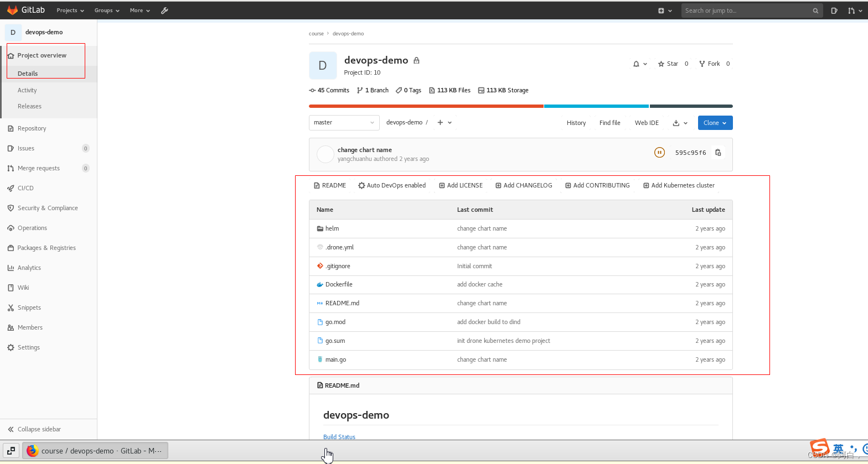Click Add CONTRIBUTING
The height and width of the screenshot is (464, 868).
597,185
